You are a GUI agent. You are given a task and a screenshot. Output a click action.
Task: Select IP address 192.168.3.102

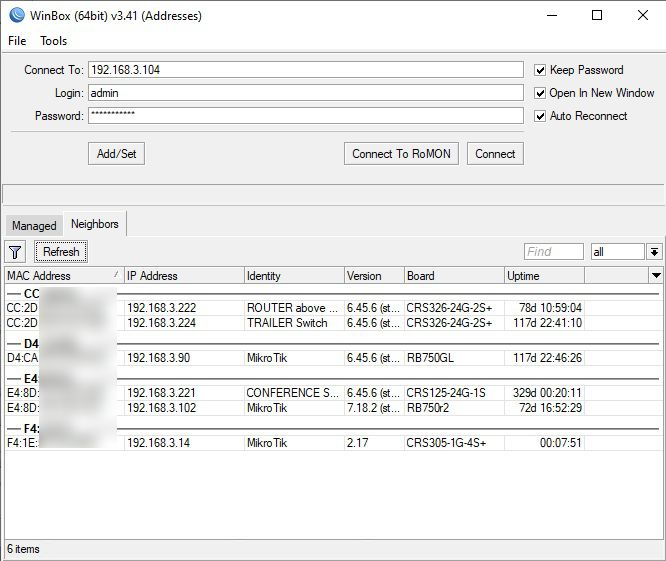pyautogui.click(x=162, y=408)
